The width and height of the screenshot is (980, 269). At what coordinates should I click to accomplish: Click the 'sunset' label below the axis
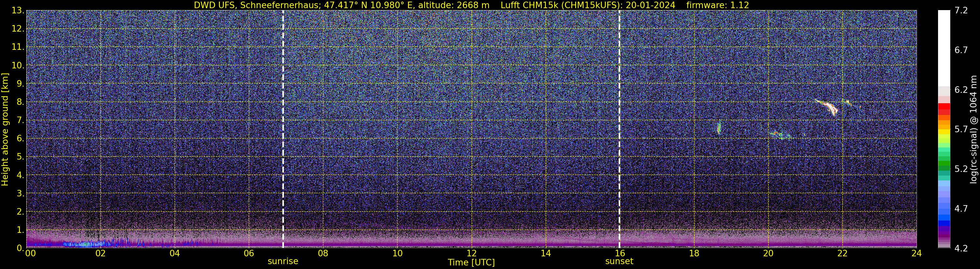[619, 262]
